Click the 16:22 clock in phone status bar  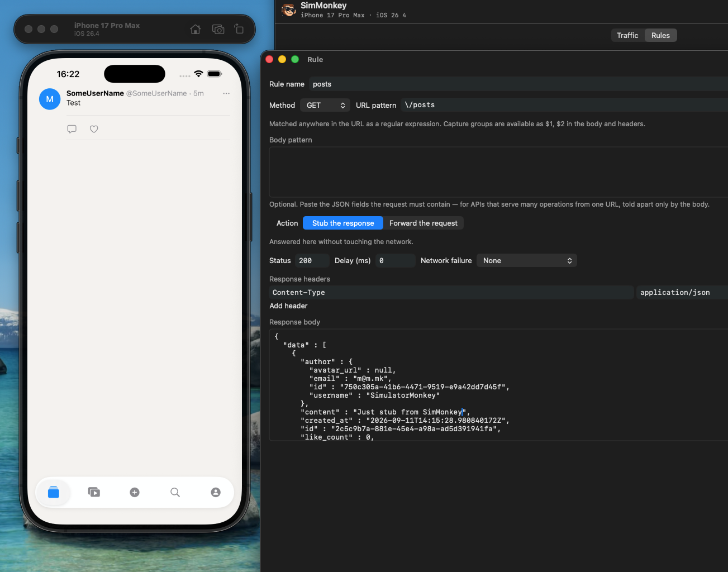68,74
